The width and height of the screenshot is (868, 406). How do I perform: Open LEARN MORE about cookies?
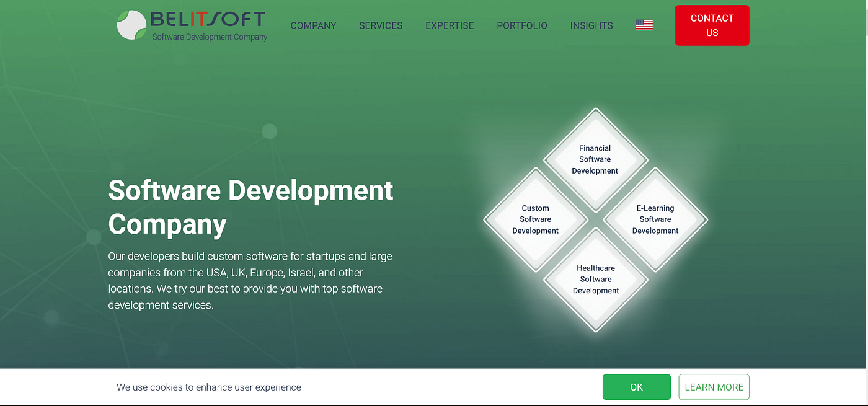pyautogui.click(x=714, y=387)
